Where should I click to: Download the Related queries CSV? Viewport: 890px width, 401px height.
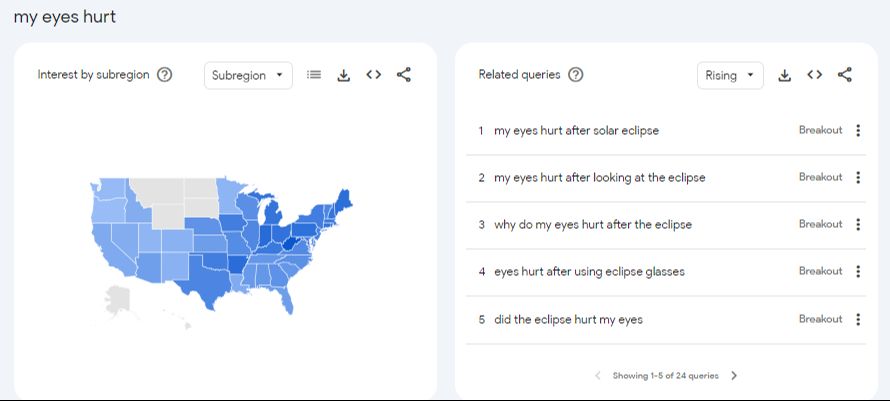(785, 75)
